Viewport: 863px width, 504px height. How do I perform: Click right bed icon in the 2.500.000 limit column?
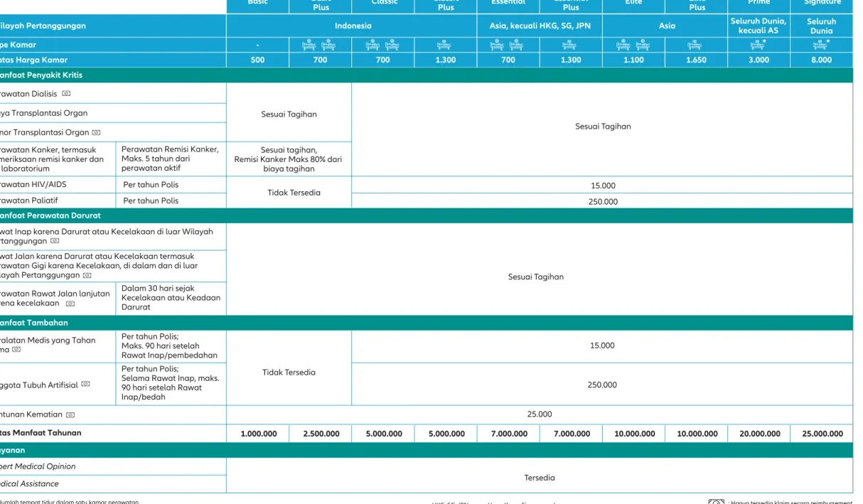click(x=329, y=45)
